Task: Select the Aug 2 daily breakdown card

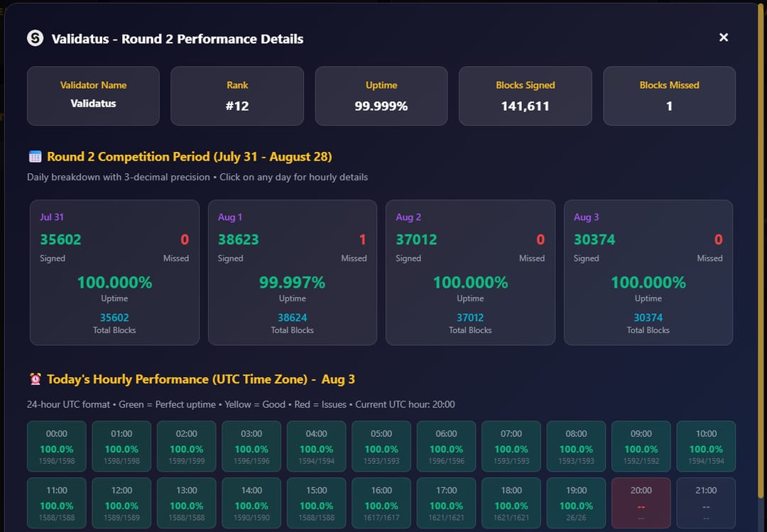Action: click(470, 273)
